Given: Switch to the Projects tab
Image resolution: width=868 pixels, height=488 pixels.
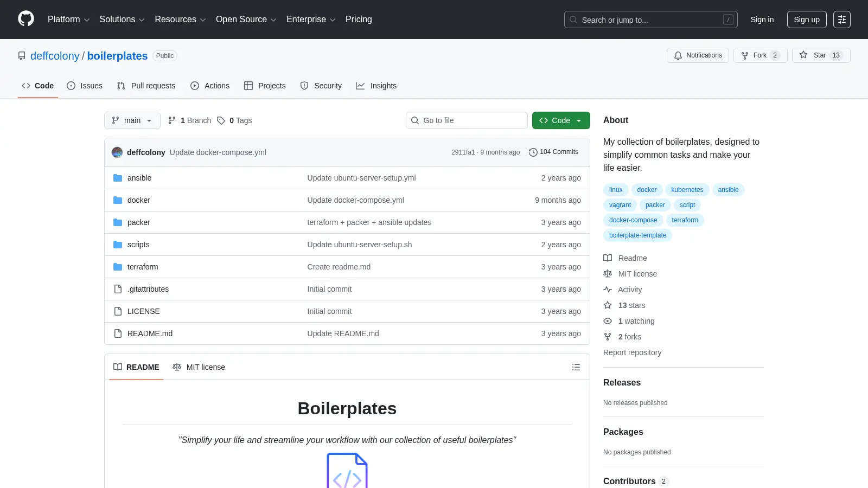Looking at the screenshot, I should (x=265, y=86).
